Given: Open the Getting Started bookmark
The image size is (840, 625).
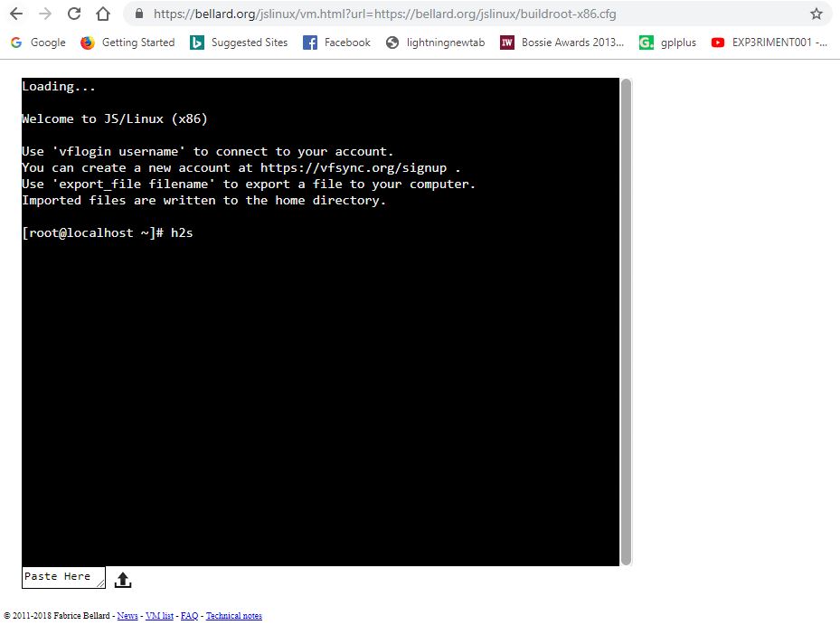Looking at the screenshot, I should point(127,42).
